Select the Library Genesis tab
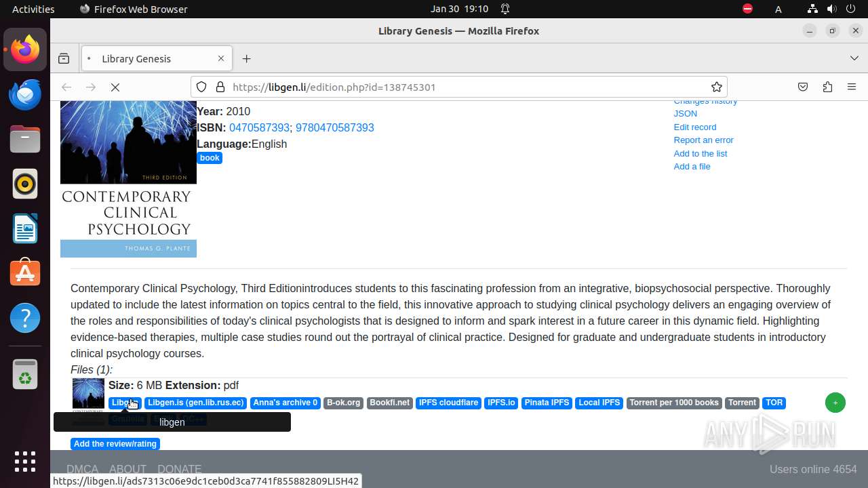Image resolution: width=868 pixels, height=488 pixels. pos(157,59)
